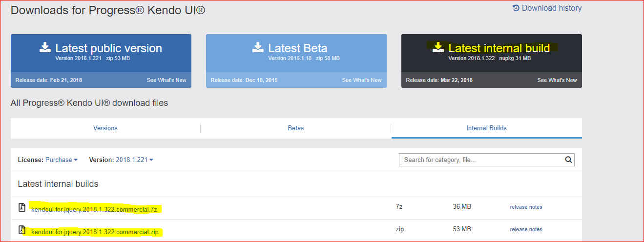This screenshot has height=242, width=644.
Task: Click the search magnifier icon
Action: pyautogui.click(x=568, y=160)
